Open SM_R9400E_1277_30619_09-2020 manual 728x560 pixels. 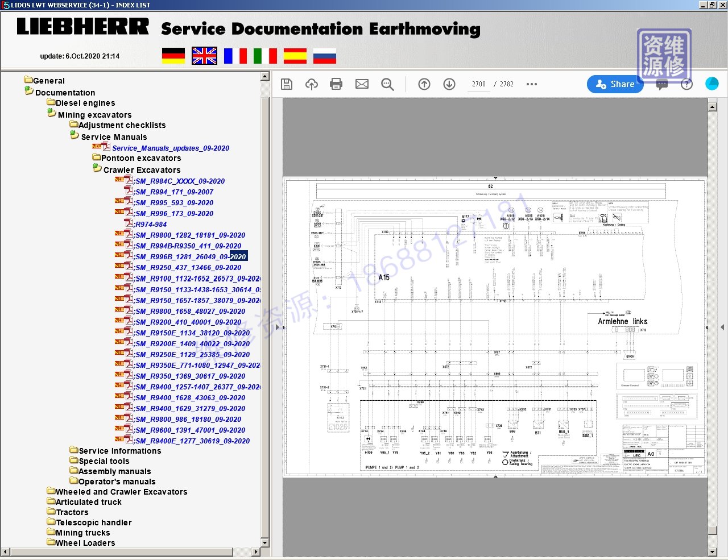pyautogui.click(x=192, y=441)
